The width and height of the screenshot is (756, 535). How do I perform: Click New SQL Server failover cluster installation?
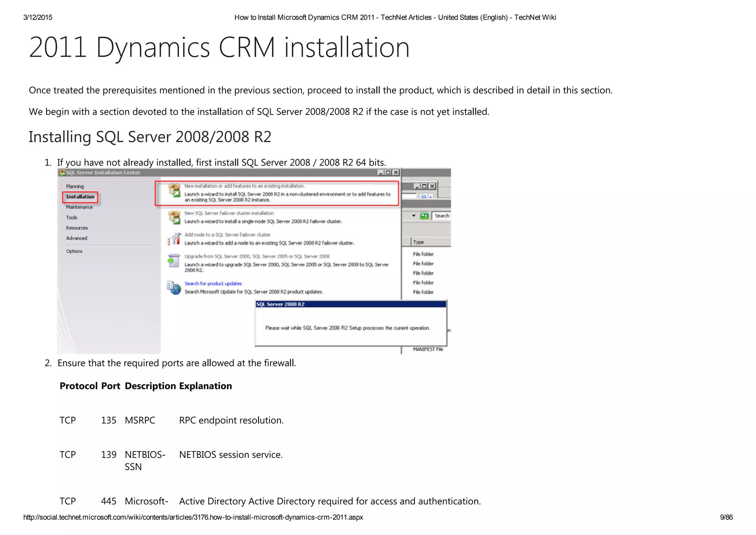(229, 213)
